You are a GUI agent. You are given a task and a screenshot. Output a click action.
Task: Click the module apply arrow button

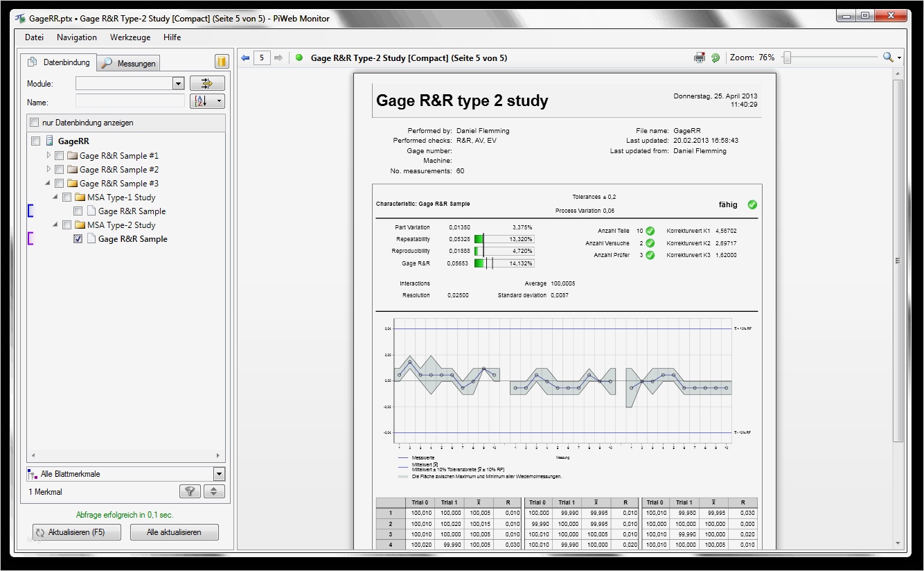click(208, 83)
